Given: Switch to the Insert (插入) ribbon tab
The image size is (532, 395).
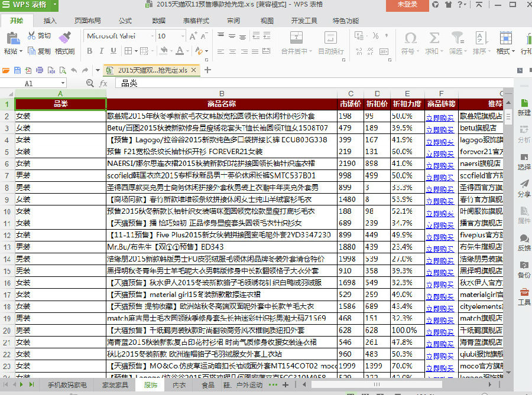Looking at the screenshot, I should 50,21.
